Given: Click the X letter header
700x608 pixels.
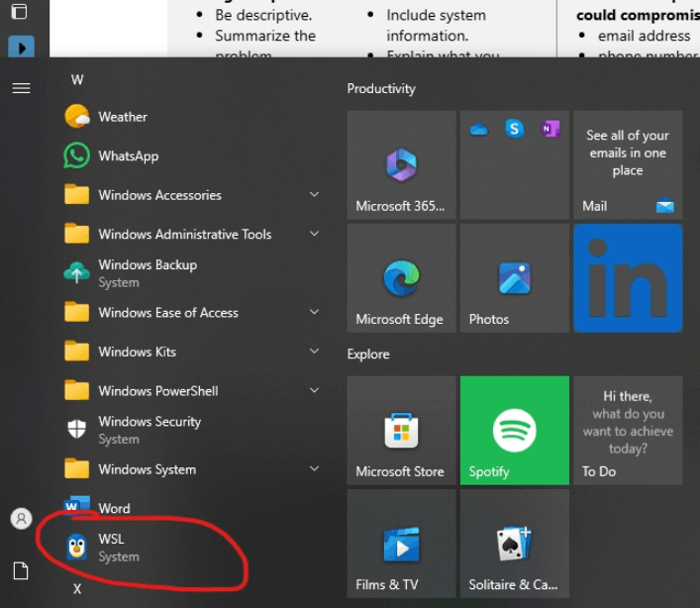Looking at the screenshot, I should pyautogui.click(x=77, y=589).
